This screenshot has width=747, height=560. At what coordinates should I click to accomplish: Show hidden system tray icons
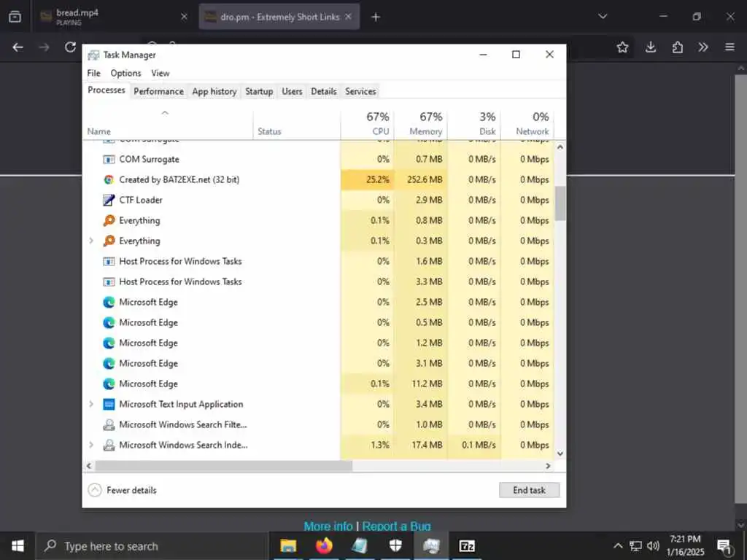(618, 545)
